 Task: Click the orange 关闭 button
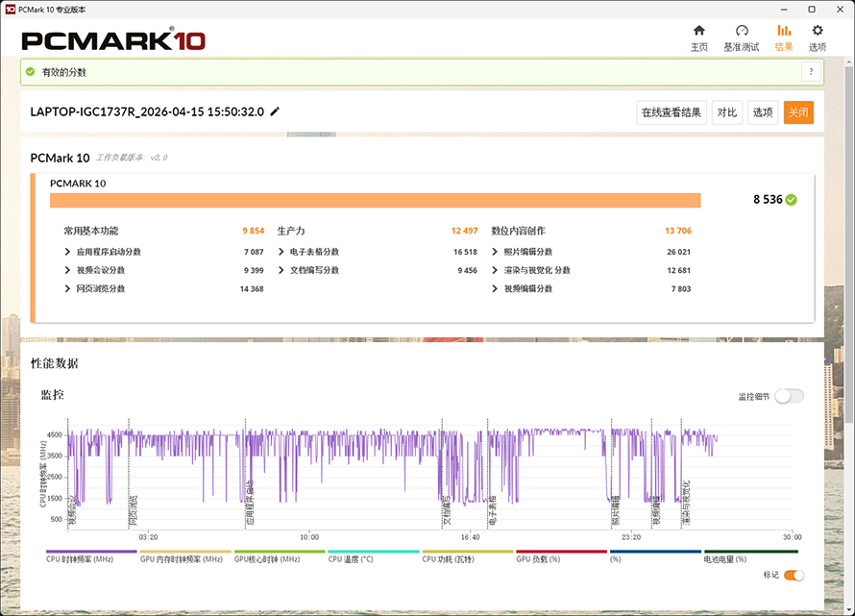point(798,112)
